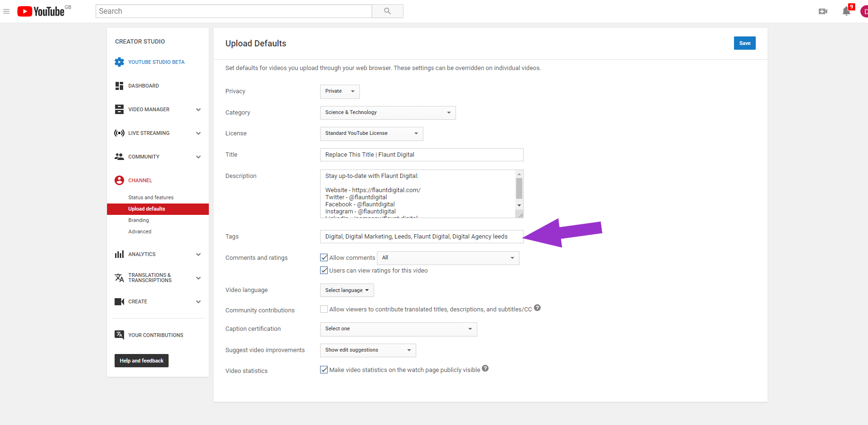Toggle Make video statistics publicly visible checkbox

click(324, 370)
